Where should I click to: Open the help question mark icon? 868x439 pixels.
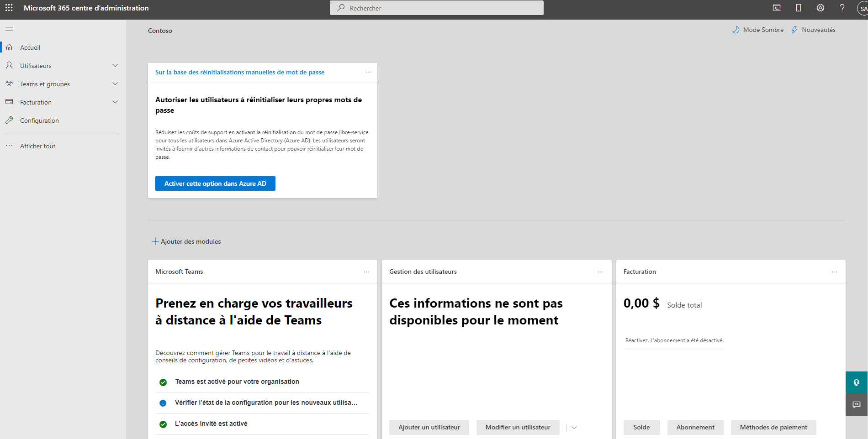pos(842,8)
